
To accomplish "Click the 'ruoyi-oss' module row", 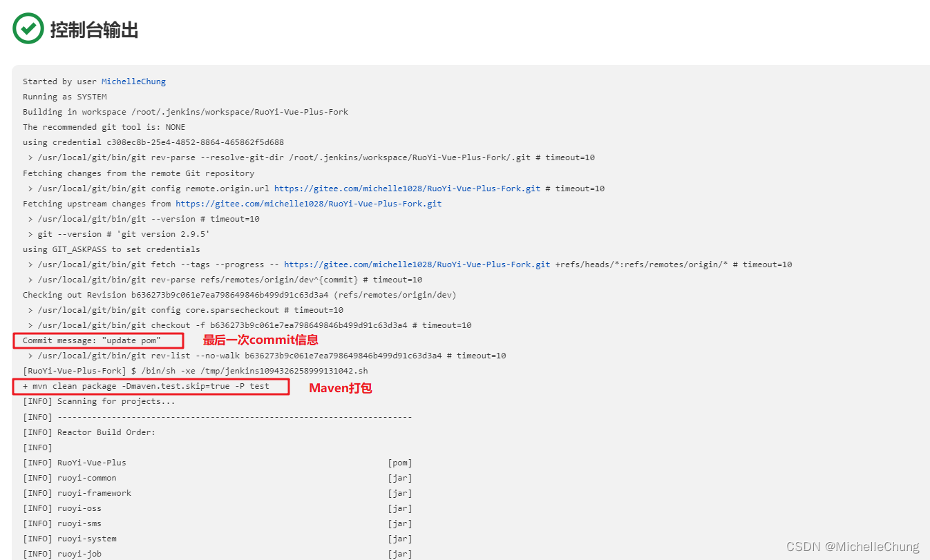I will [218, 508].
